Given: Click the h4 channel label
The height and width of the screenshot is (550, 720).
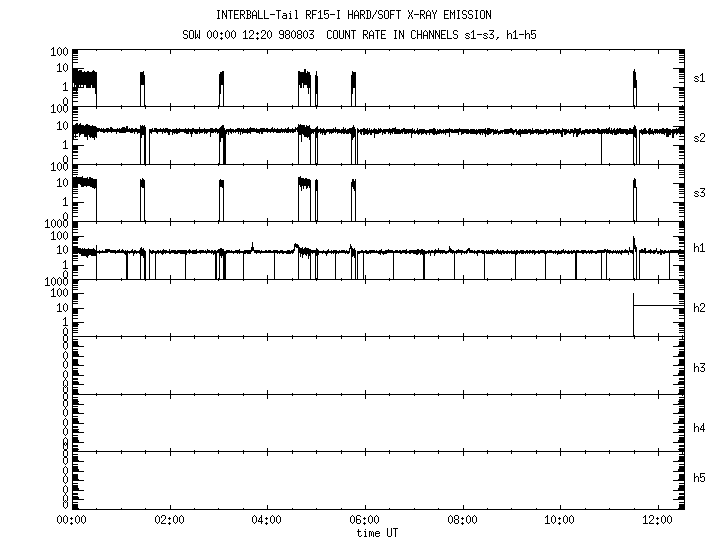Looking at the screenshot, I should 700,428.
